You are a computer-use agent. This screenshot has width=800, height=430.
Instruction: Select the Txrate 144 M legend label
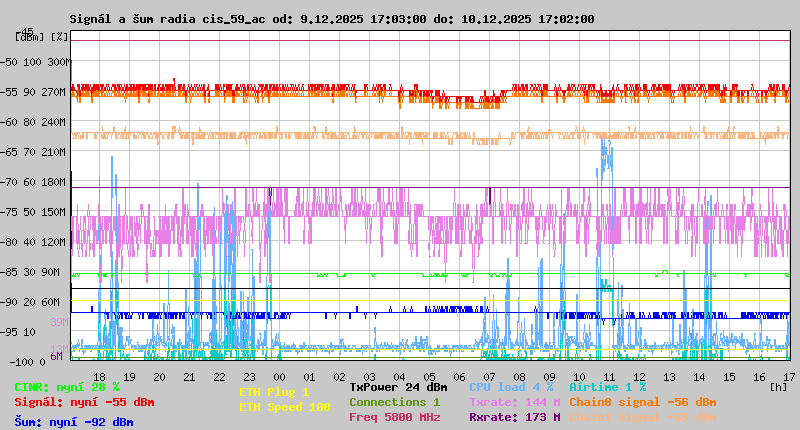click(514, 402)
